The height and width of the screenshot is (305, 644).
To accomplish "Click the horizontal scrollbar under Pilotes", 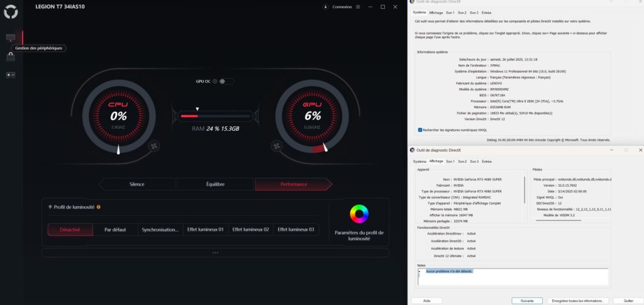I will [x=558, y=221].
